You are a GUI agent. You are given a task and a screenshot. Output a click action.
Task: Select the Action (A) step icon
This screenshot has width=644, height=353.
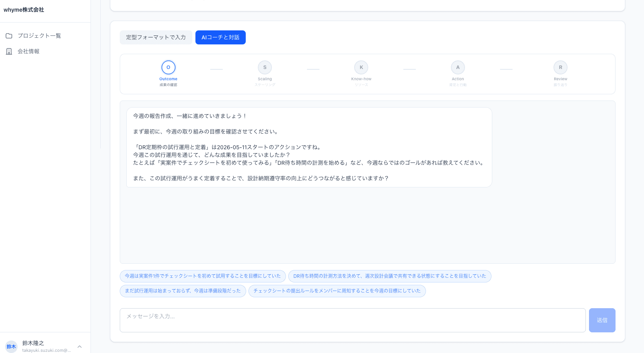tap(458, 67)
